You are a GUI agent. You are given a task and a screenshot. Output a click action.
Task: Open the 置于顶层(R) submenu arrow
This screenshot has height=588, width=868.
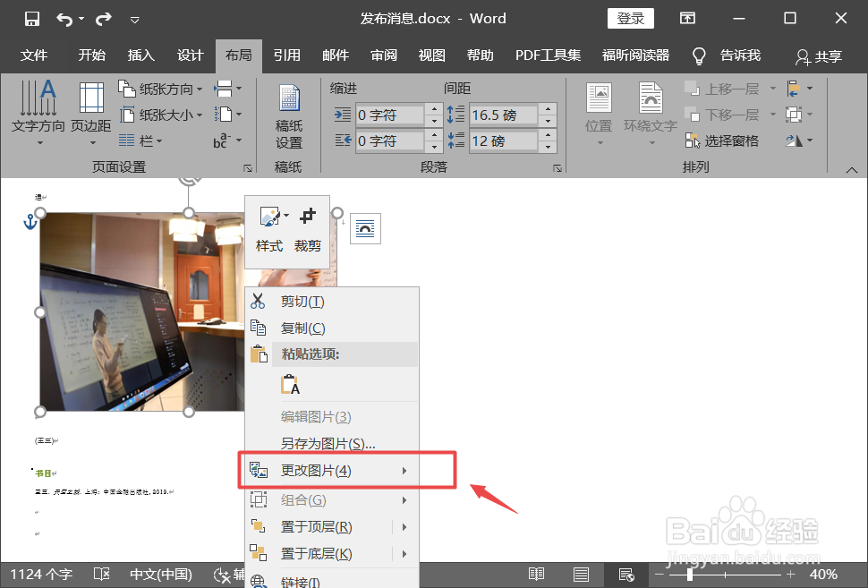pyautogui.click(x=404, y=527)
